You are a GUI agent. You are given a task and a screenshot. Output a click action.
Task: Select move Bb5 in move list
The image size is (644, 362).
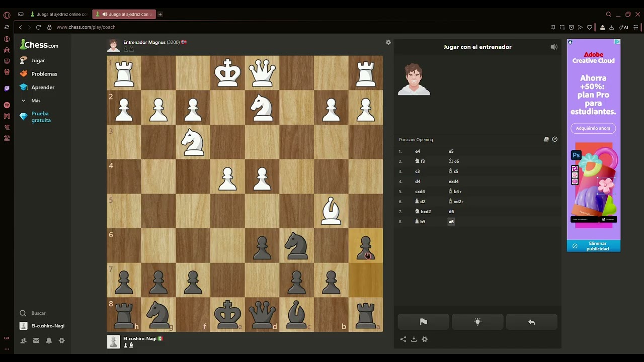pyautogui.click(x=420, y=222)
